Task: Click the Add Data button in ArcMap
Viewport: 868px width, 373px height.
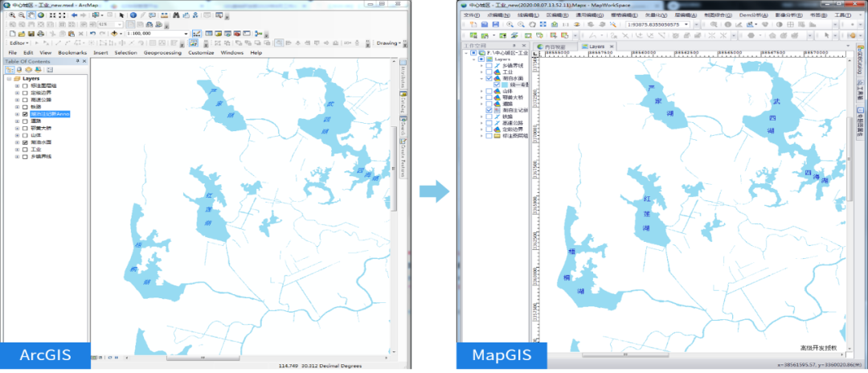Action: click(113, 33)
